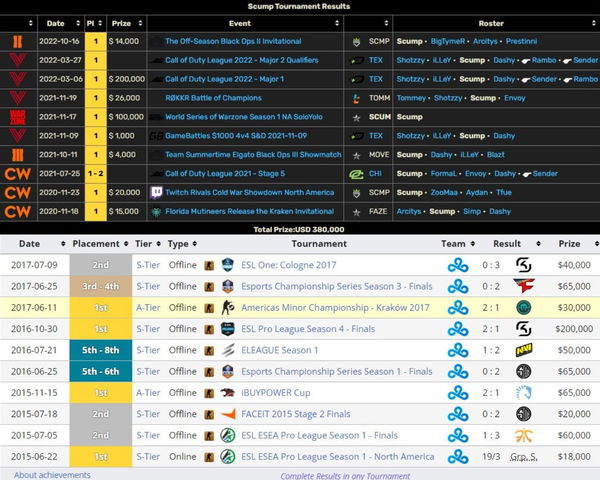Click the Vanguard icon in 2022-03-27 row
Screen dimensions: 600x480
coord(18,60)
